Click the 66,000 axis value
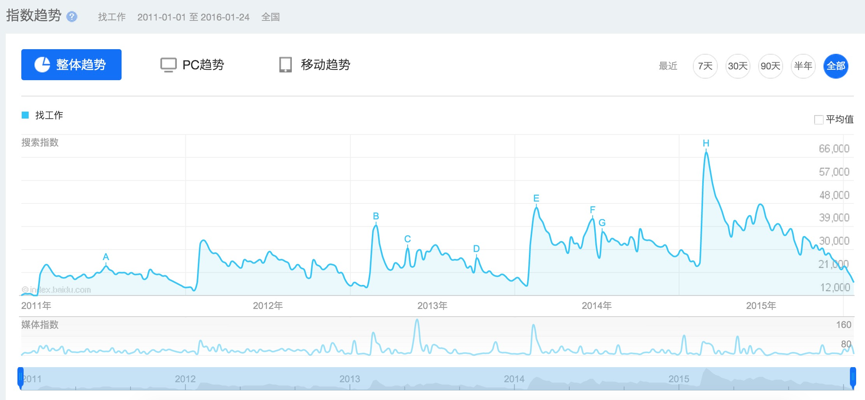This screenshot has width=865, height=400. coord(833,149)
